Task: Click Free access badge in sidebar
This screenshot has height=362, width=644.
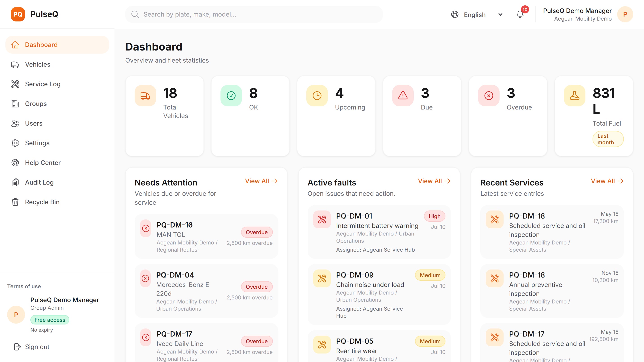Action: click(50, 320)
